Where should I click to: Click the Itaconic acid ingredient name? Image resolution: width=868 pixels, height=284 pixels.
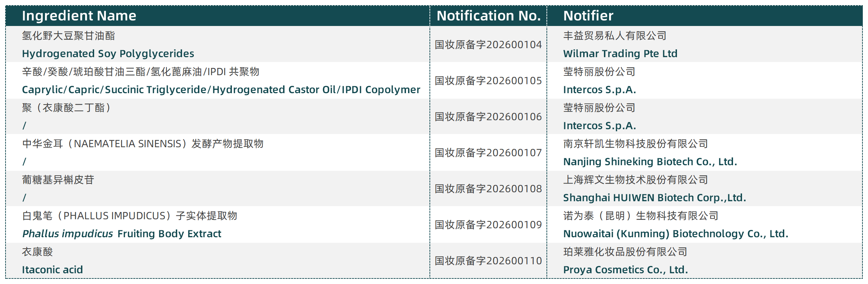pos(52,270)
